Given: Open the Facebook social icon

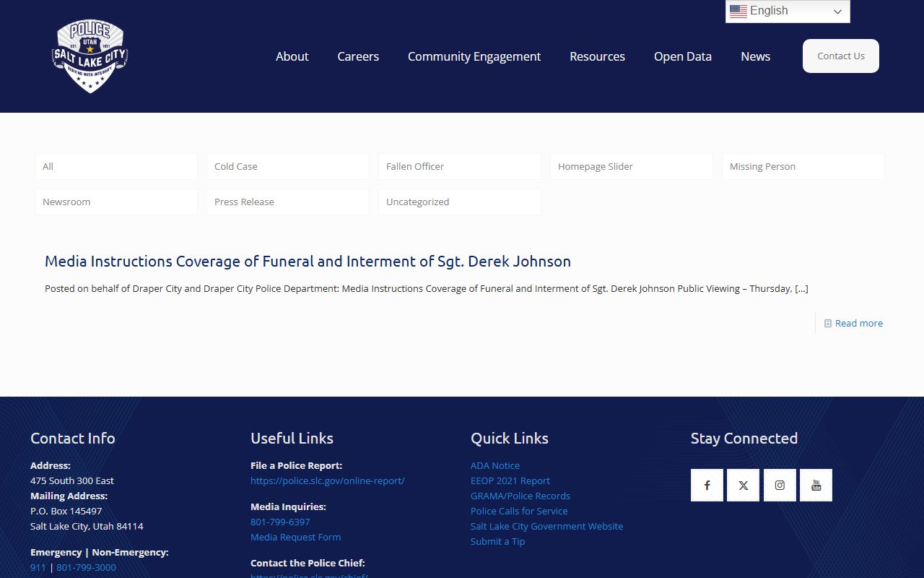Looking at the screenshot, I should [707, 485].
